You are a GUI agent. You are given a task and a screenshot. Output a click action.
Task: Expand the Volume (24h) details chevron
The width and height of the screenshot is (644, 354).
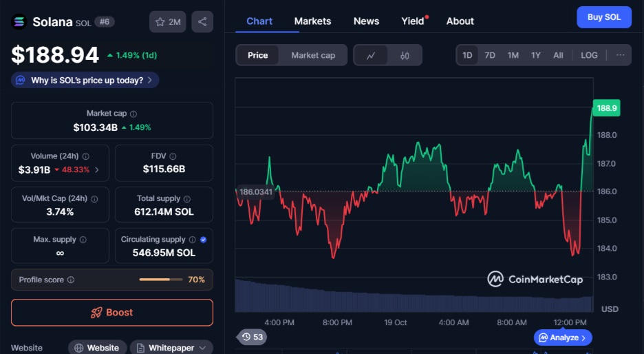pyautogui.click(x=97, y=170)
